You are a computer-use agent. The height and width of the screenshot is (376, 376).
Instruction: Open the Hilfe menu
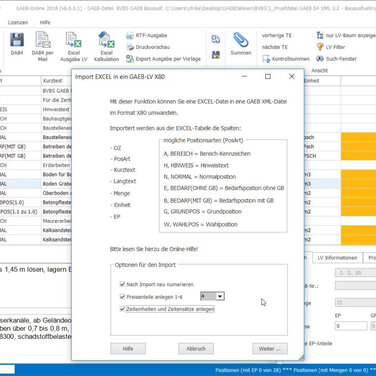45,22
